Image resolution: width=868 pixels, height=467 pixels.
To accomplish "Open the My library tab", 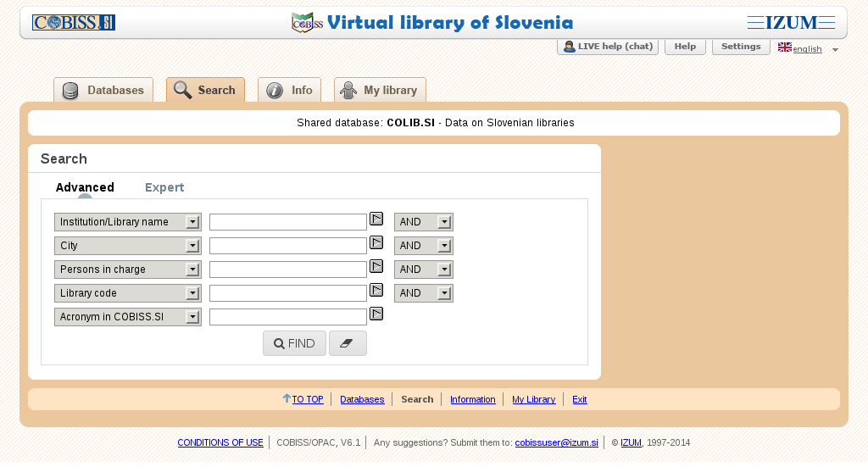I will pos(380,91).
